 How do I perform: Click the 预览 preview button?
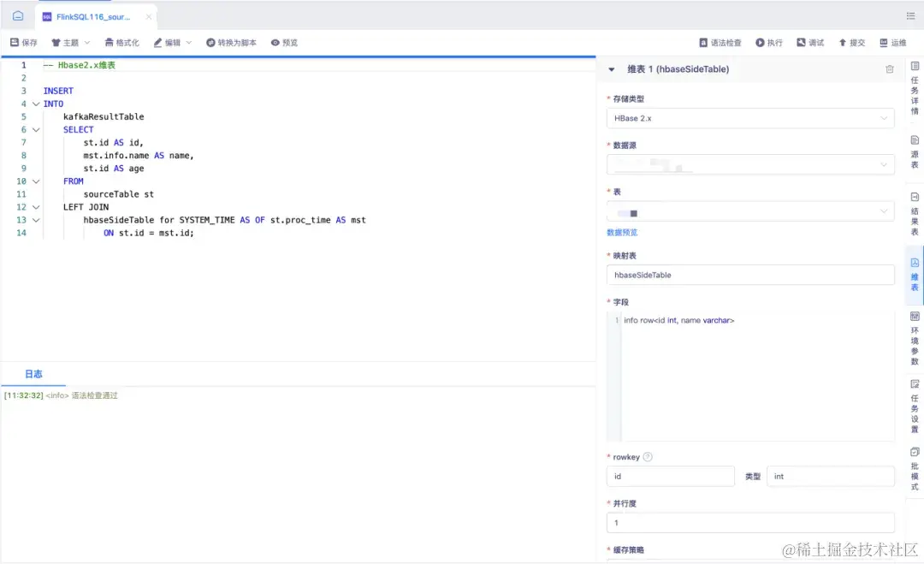284,43
